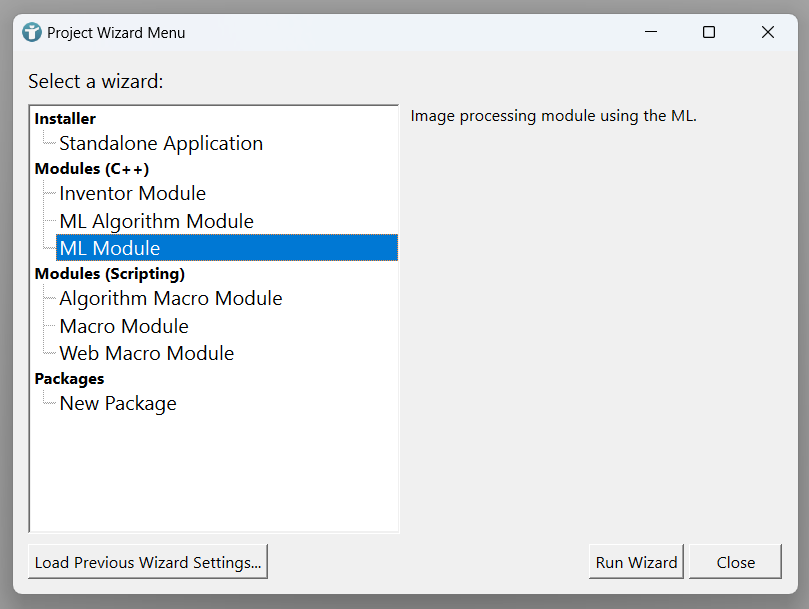
Task: Select the Macro Module entry
Action: pos(124,326)
